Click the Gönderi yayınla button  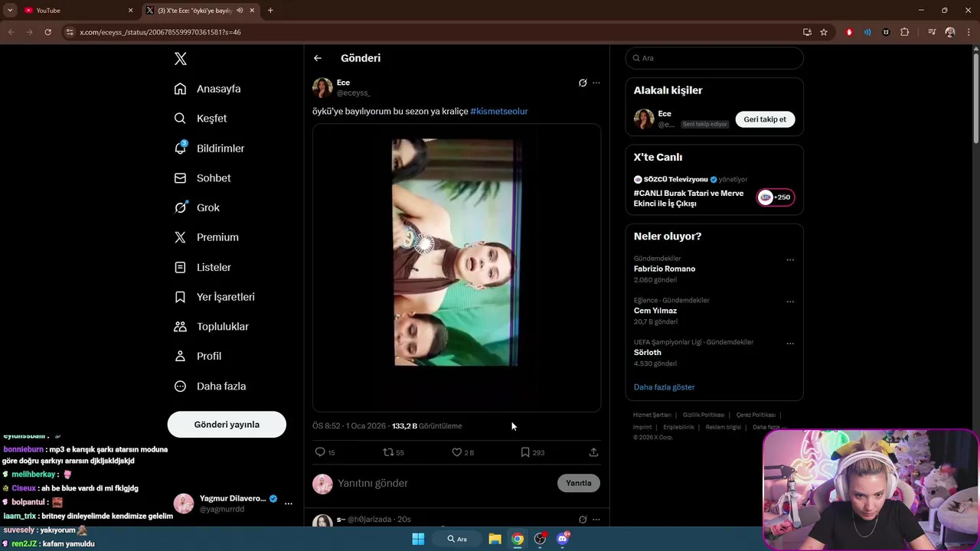(227, 425)
